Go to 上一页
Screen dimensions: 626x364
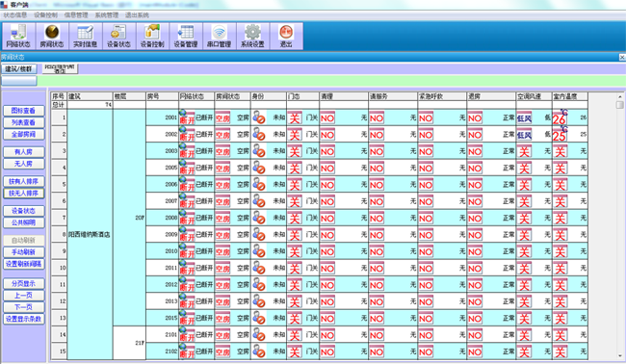tap(23, 296)
